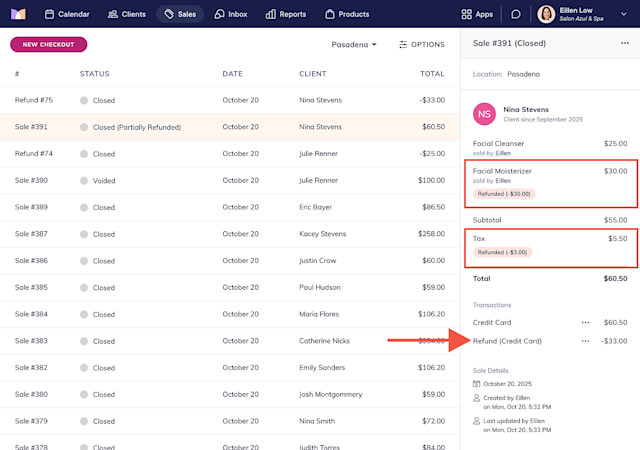Open the Calendar tab

[67, 14]
